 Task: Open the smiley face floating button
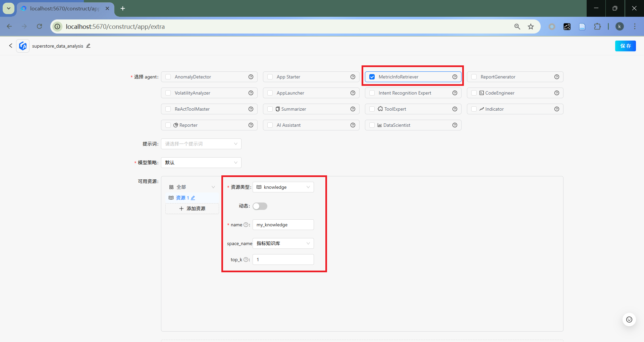tap(629, 320)
